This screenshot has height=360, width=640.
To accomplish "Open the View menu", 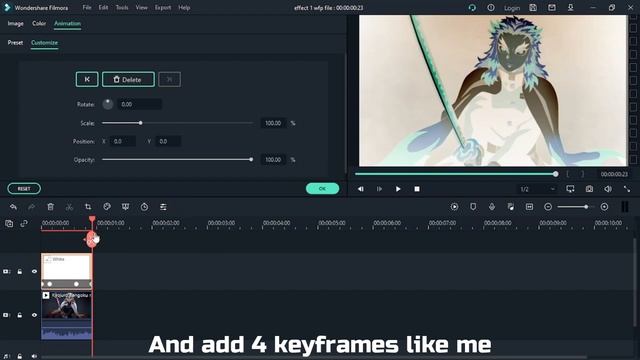I will pos(141,7).
